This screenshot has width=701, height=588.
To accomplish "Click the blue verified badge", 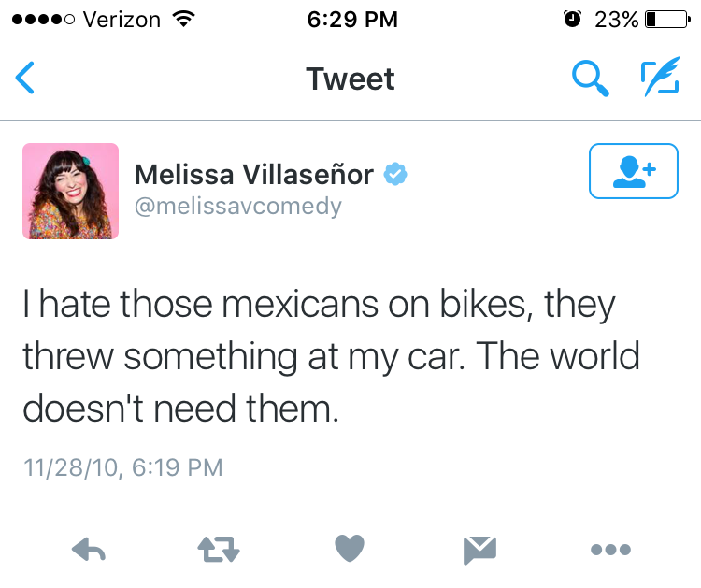I will click(x=395, y=174).
